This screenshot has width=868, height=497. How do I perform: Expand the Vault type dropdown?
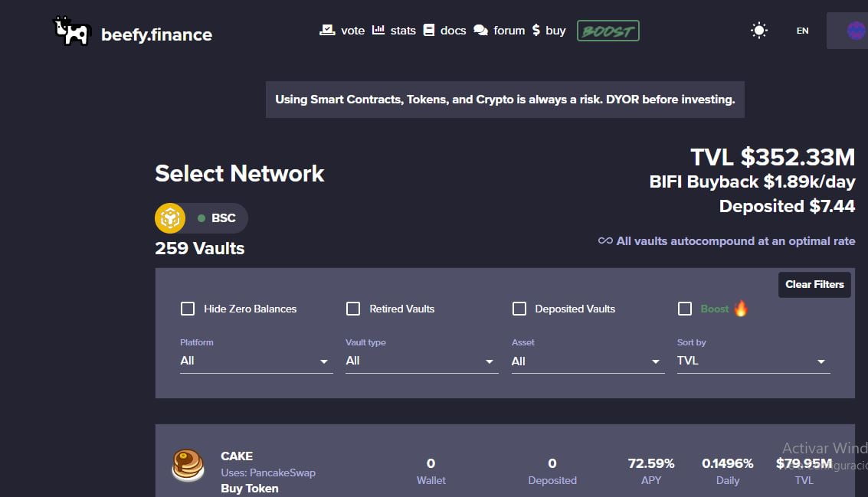click(x=421, y=361)
